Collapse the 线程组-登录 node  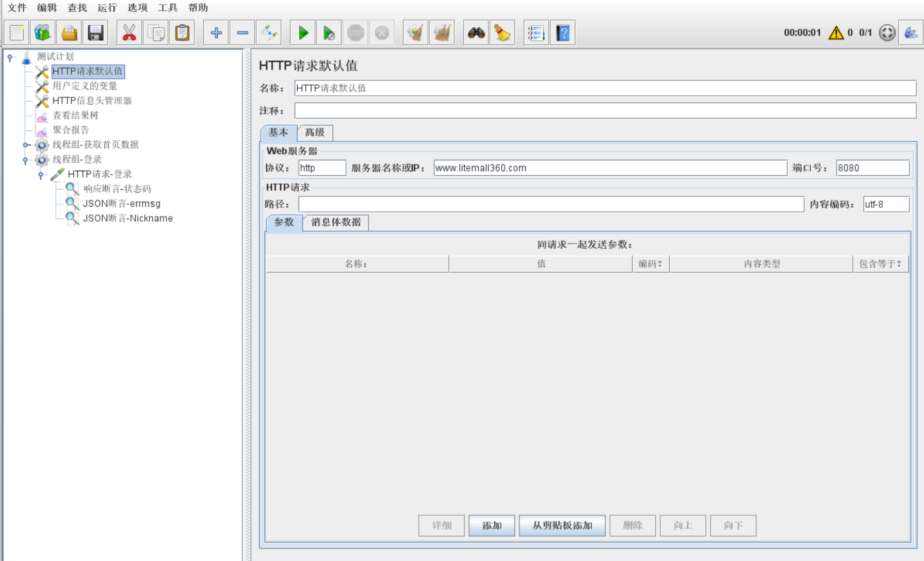coord(25,160)
